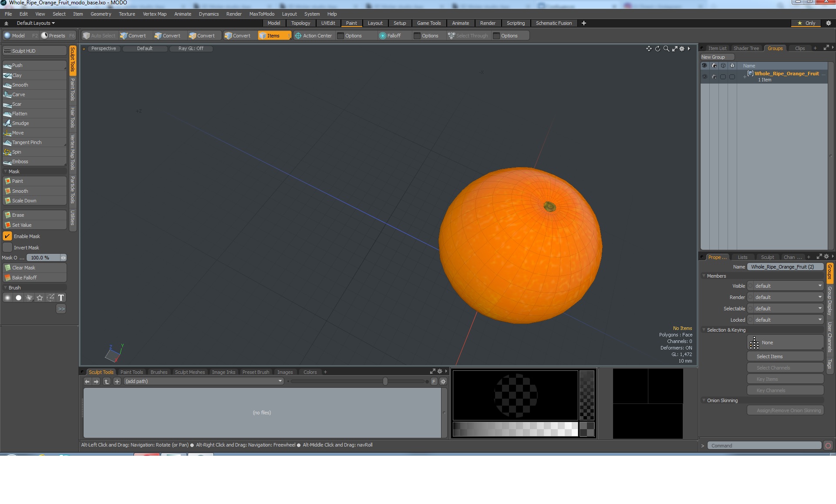Select the Push sculpt tool

17,65
